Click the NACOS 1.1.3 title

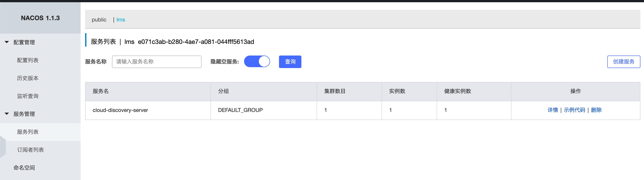[x=40, y=18]
